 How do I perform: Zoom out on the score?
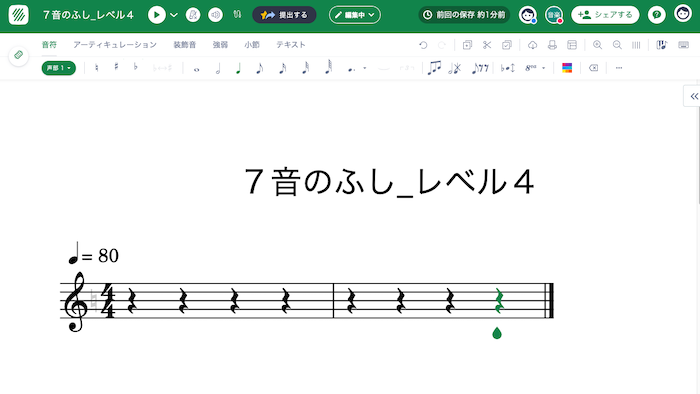[x=617, y=45]
